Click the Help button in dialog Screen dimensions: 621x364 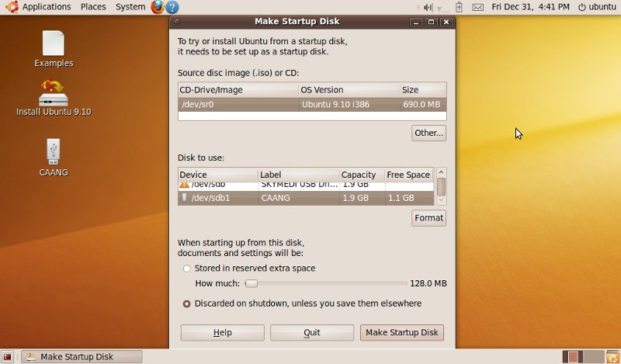pyautogui.click(x=222, y=332)
